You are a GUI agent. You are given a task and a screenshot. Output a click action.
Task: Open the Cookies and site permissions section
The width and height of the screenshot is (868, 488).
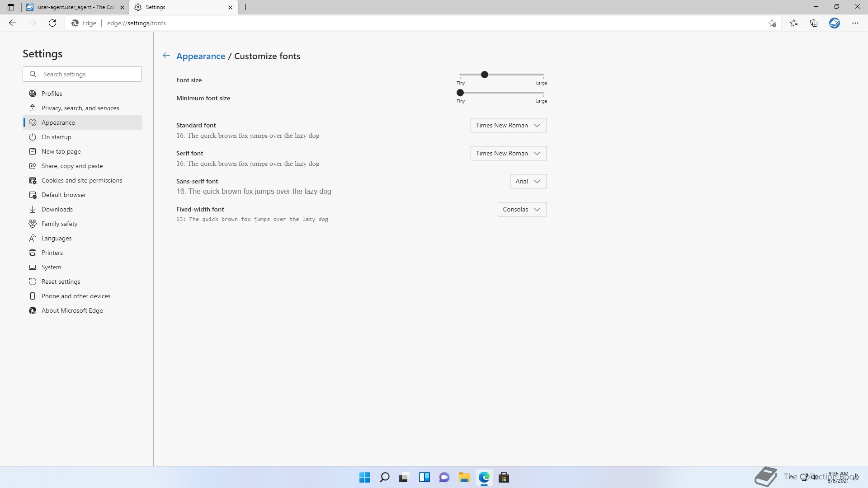pyautogui.click(x=81, y=180)
